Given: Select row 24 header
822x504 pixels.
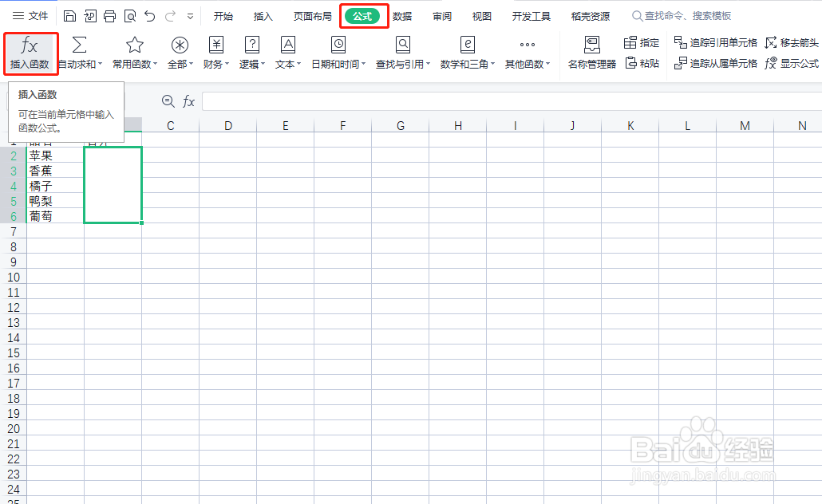Looking at the screenshot, I should pos(14,490).
